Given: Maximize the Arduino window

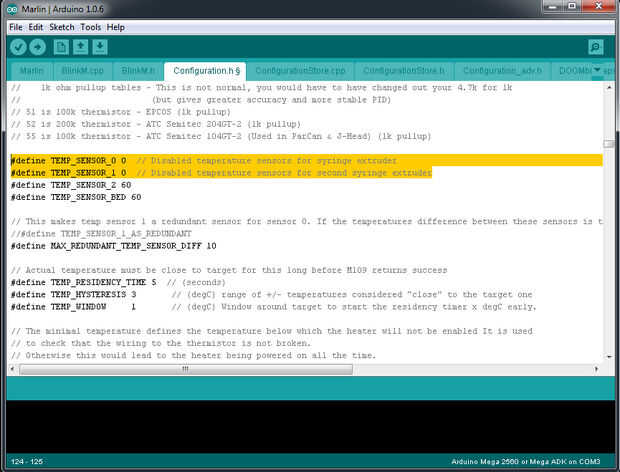Looking at the screenshot, I should click(x=572, y=6).
